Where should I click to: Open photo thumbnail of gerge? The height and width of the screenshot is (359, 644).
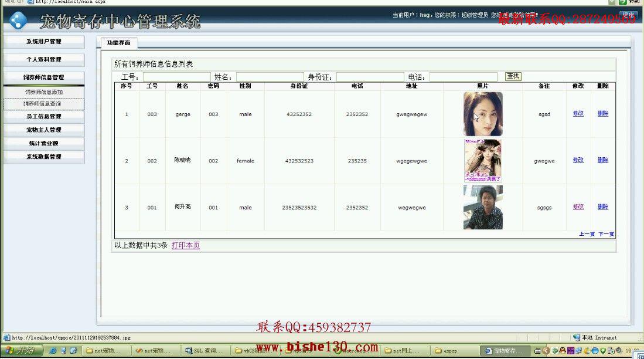coord(483,114)
